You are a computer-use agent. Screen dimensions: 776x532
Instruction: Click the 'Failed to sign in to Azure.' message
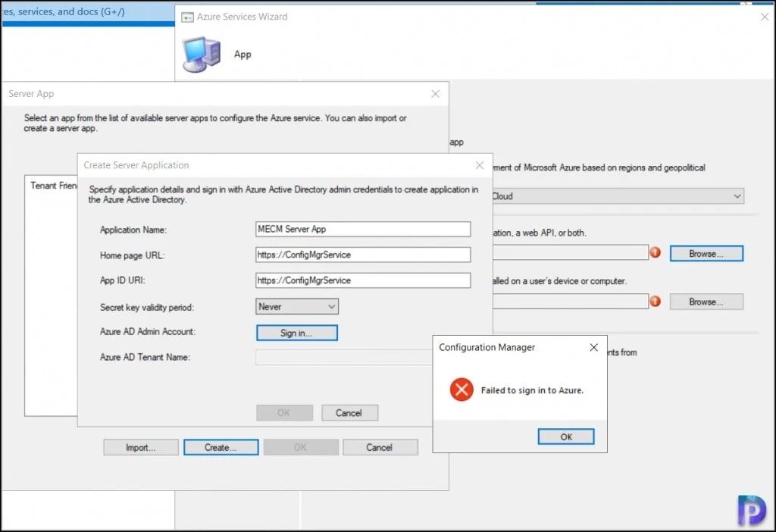532,390
